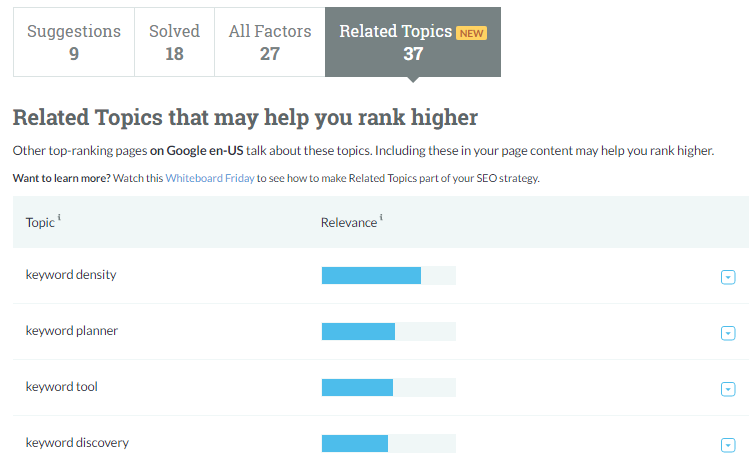The height and width of the screenshot is (456, 751).
Task: Select the keyword density topic text
Action: point(71,274)
